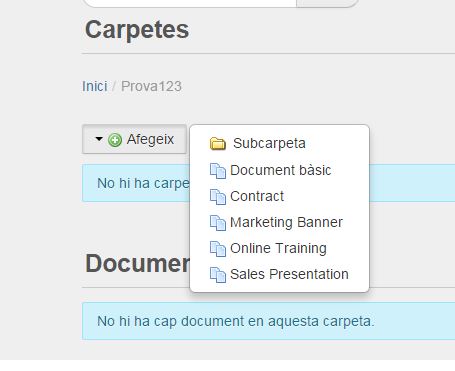Viewport: 455px width, 371px height.
Task: Focus the search field at the top
Action: tap(189, 3)
